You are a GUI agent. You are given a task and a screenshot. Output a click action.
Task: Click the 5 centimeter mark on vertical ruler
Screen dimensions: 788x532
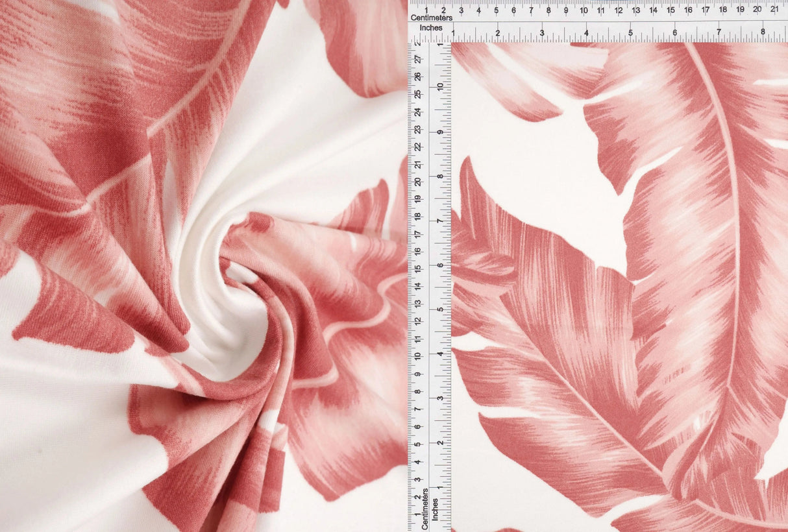tap(418, 444)
